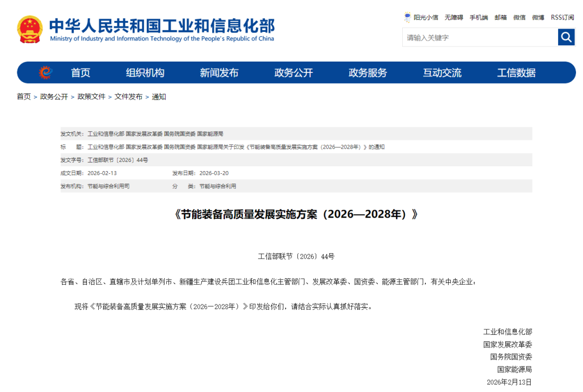Click the 发布日期 value 2026-03-20
583x392 pixels.
click(x=214, y=173)
